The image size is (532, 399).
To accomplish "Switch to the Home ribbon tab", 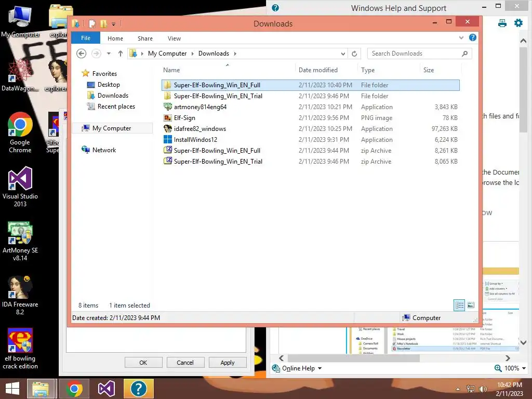I will (x=115, y=38).
